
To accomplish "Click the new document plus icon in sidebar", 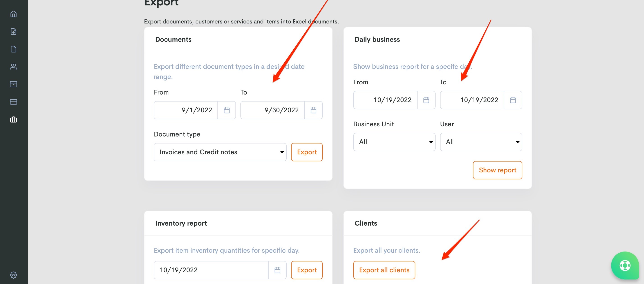I will (14, 32).
